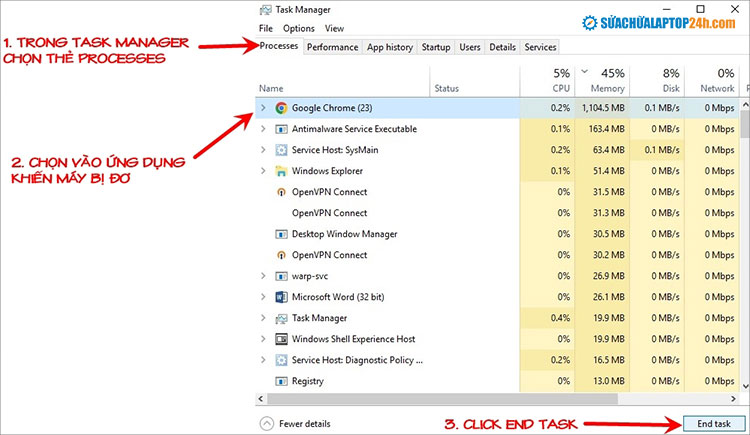The height and width of the screenshot is (435, 750).
Task: Click the Desktop Window Manager icon
Action: click(281, 234)
